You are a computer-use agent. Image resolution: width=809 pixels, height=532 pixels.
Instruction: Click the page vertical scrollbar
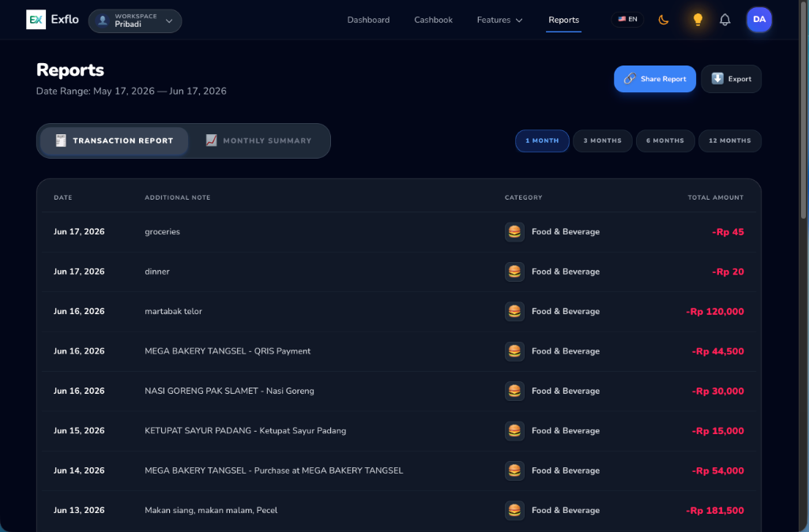803,109
